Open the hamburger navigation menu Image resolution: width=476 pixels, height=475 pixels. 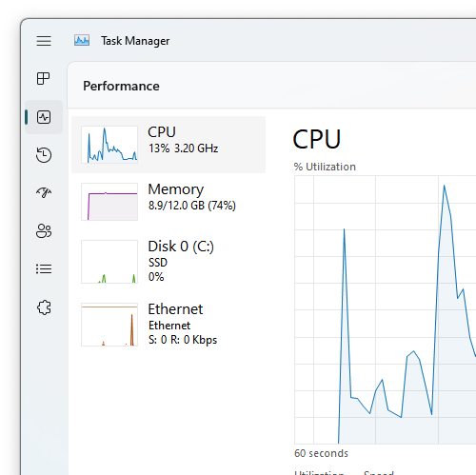coord(44,41)
